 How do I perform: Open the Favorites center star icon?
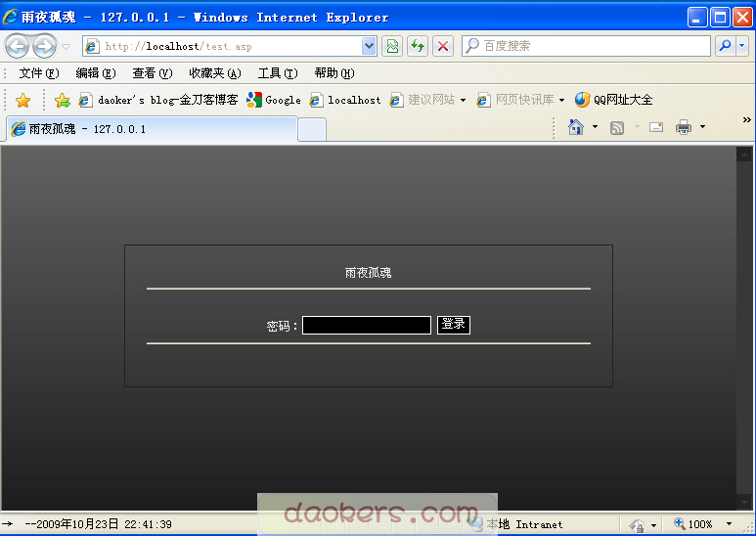pyautogui.click(x=22, y=101)
